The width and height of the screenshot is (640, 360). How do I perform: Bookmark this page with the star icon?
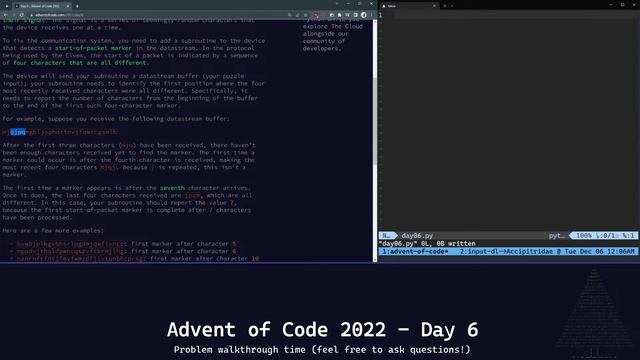(306, 15)
